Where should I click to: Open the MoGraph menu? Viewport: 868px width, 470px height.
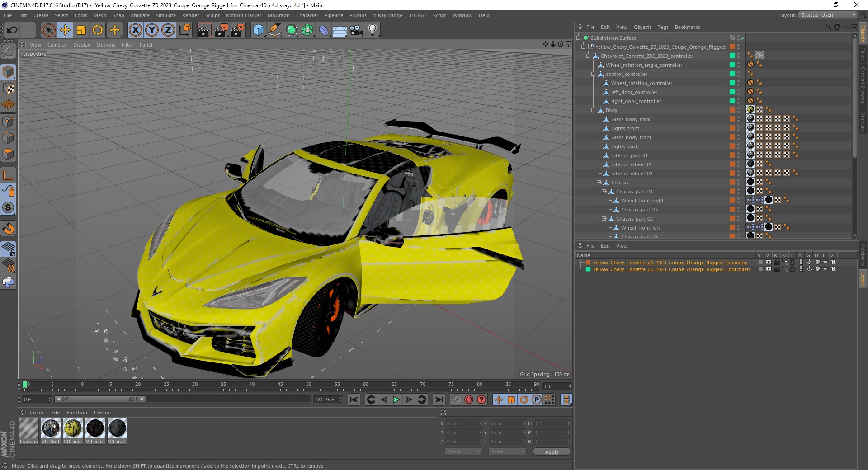click(x=278, y=15)
